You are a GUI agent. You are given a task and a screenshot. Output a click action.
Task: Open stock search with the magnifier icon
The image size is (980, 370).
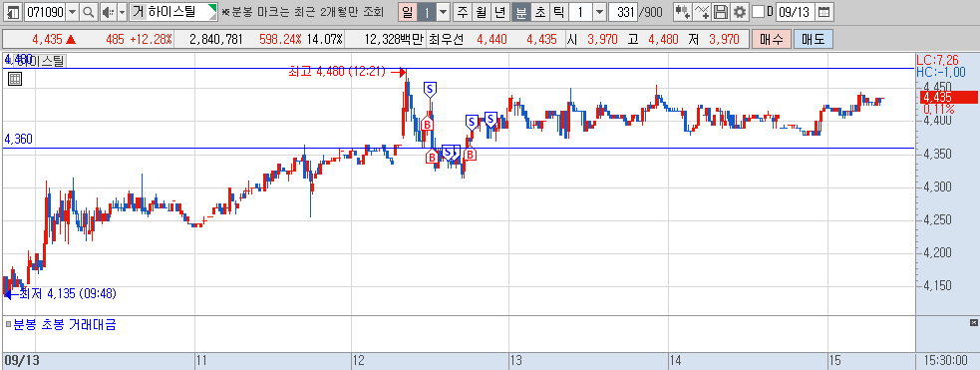[x=88, y=11]
